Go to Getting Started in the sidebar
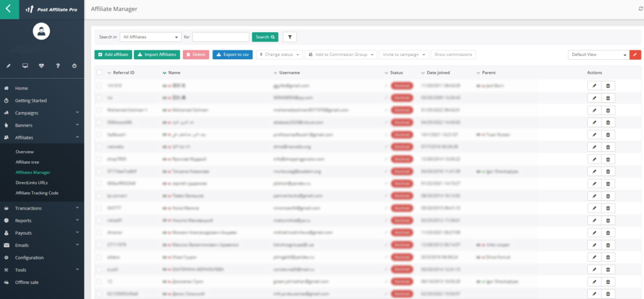 tap(31, 101)
